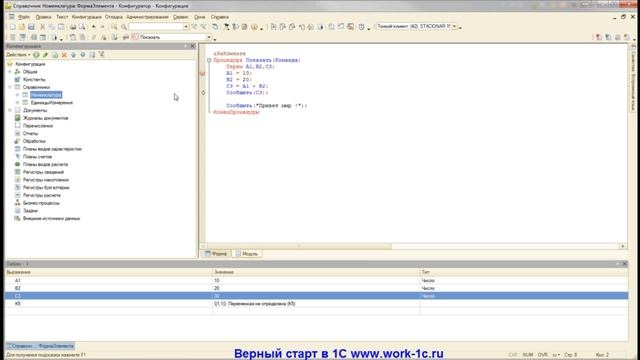Select the ФормаЭлемента window tab at bottom
The image size is (640, 360).
pos(40,346)
